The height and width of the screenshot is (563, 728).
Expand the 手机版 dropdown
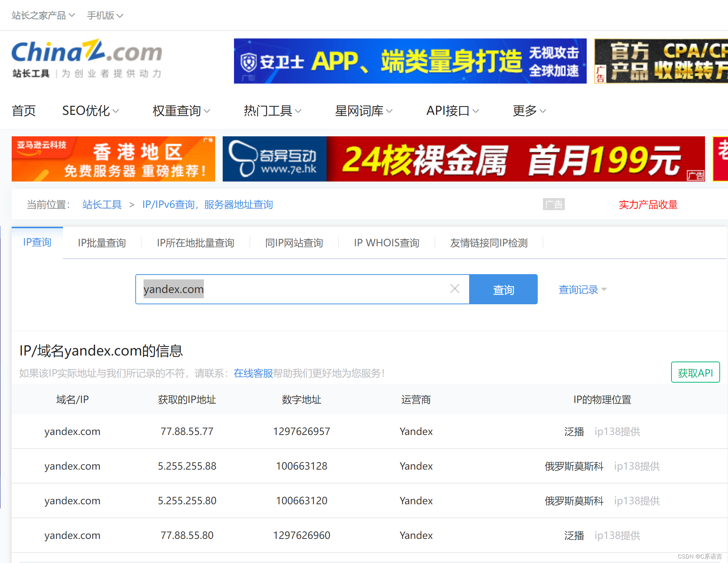[x=105, y=15]
